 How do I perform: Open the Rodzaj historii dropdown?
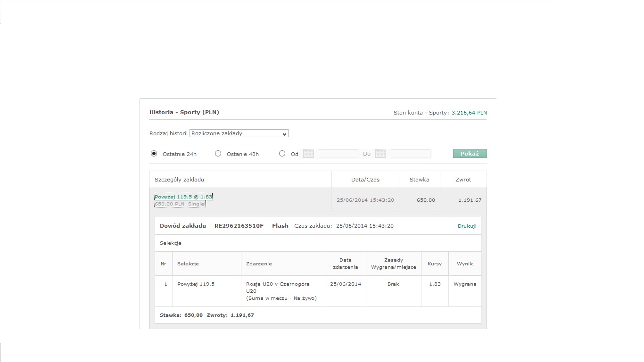tap(239, 133)
